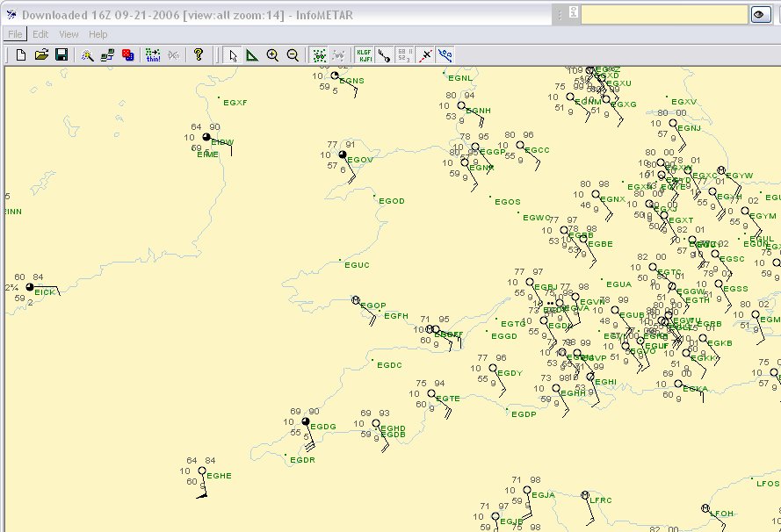Open the Help menu

(98, 34)
